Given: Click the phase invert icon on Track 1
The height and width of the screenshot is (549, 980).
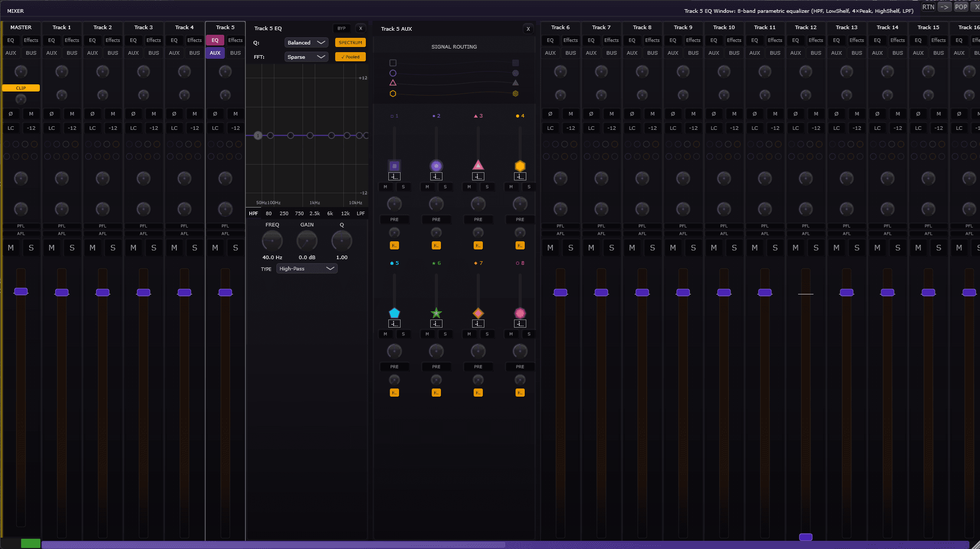Looking at the screenshot, I should click(52, 113).
